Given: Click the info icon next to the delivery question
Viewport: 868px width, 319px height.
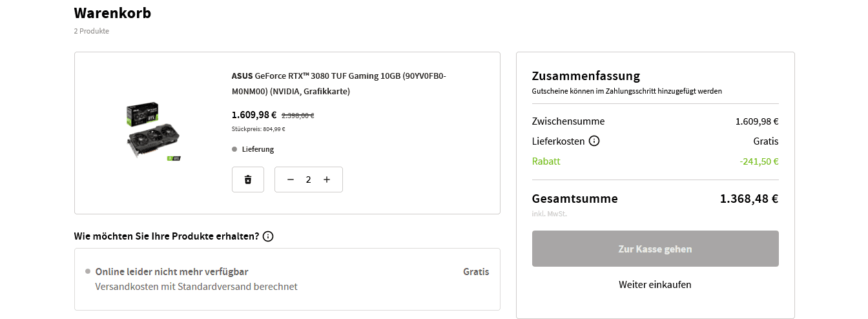Looking at the screenshot, I should [x=268, y=236].
